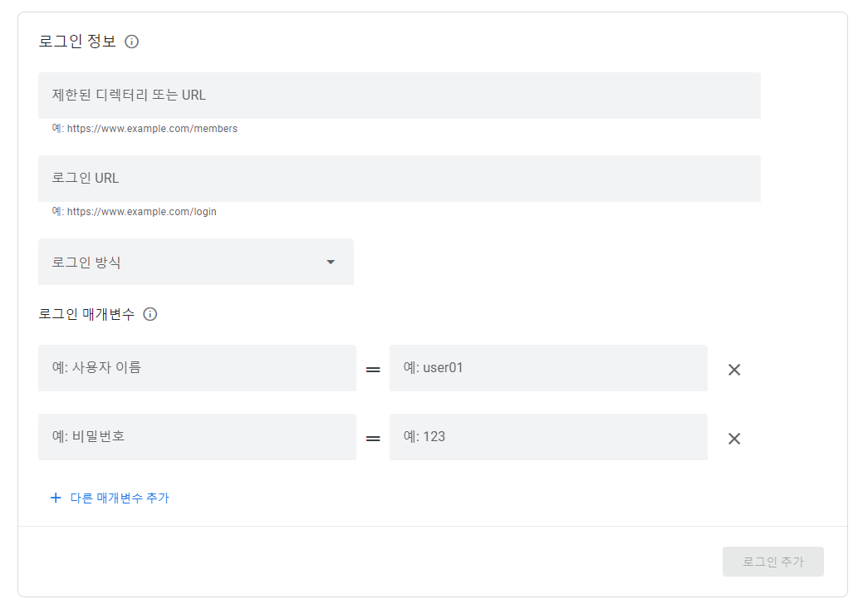Viewport: 868px width, 604px height.
Task: Click the members example URL hint text
Action: tap(145, 129)
